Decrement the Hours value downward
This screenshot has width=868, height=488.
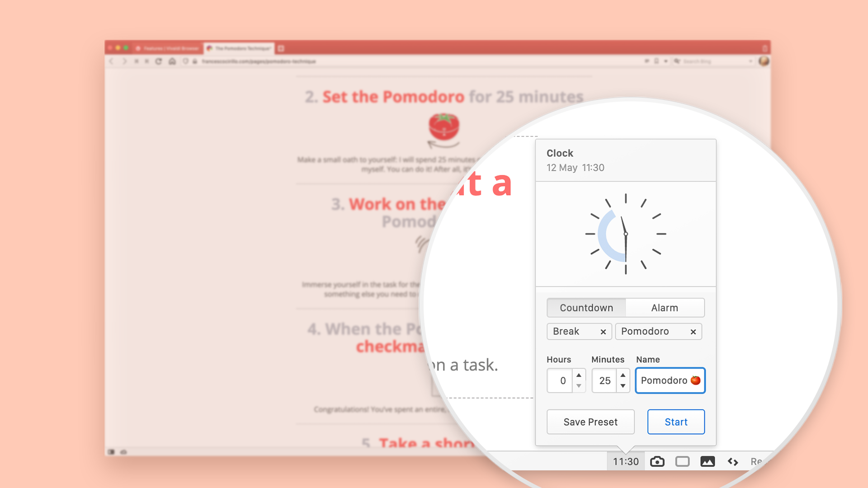579,385
